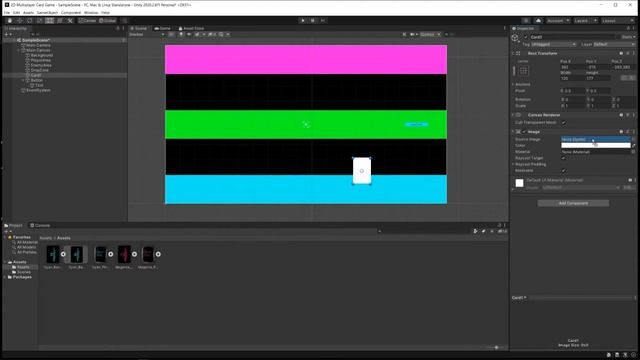This screenshot has height=360, width=640.
Task: Open the Gizmos dropdown in Scene view
Action: [430, 34]
